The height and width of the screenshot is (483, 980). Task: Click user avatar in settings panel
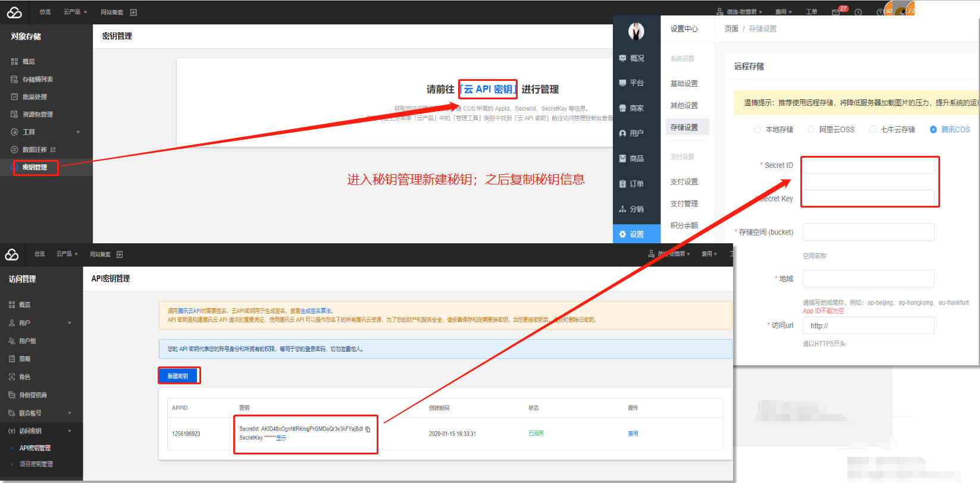[x=636, y=31]
